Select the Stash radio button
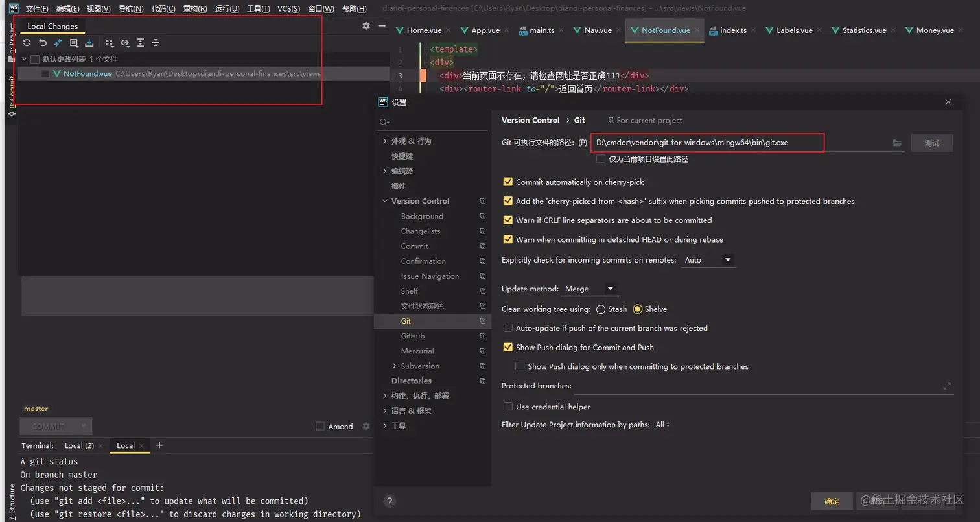 [x=601, y=309]
